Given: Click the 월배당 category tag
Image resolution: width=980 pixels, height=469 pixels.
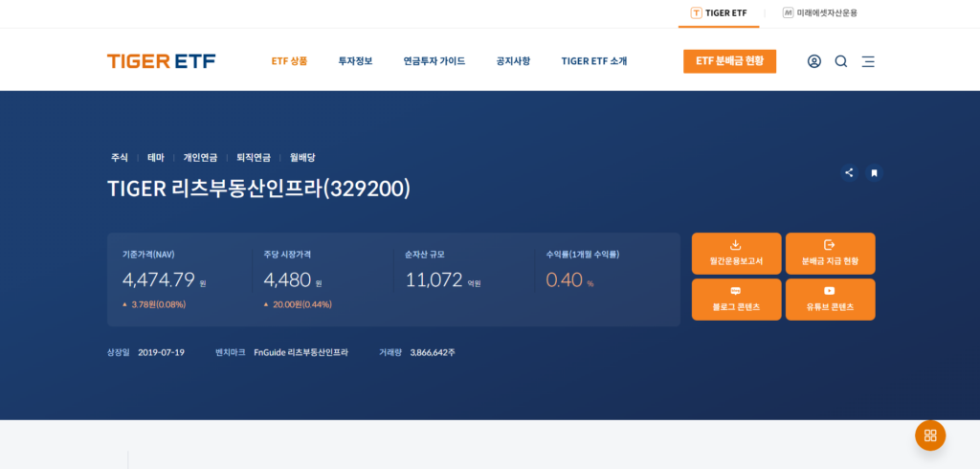Looking at the screenshot, I should (x=302, y=157).
